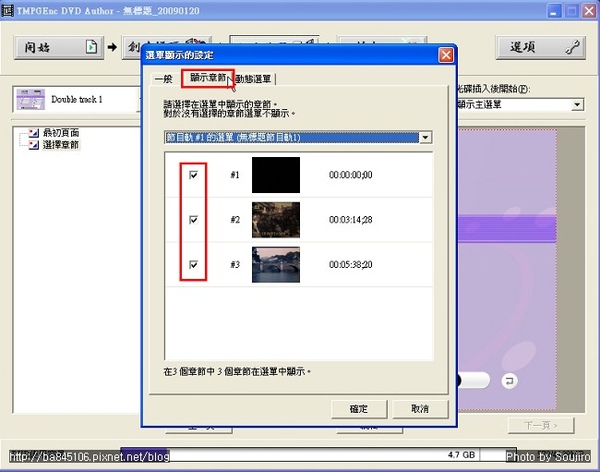
Task: Toggle the chapter #3 checkbox
Action: click(194, 265)
